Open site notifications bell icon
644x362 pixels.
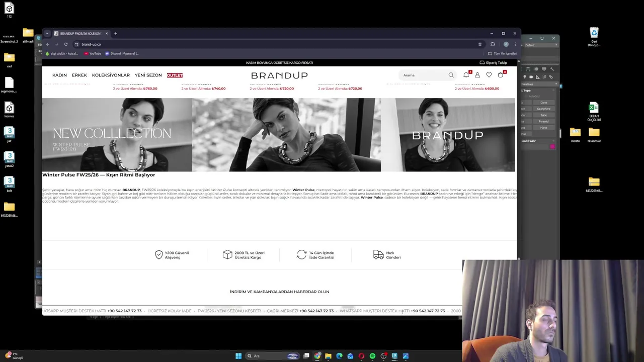click(466, 75)
